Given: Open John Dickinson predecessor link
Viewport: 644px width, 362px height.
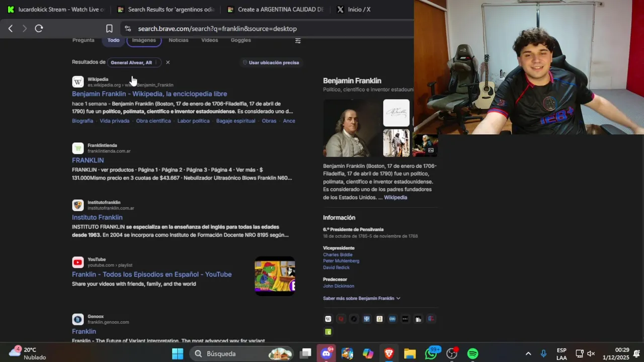Looking at the screenshot, I should [x=339, y=286].
